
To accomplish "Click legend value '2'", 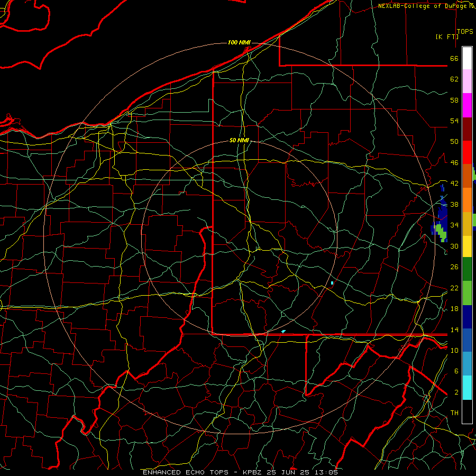I will pyautogui.click(x=456, y=392).
